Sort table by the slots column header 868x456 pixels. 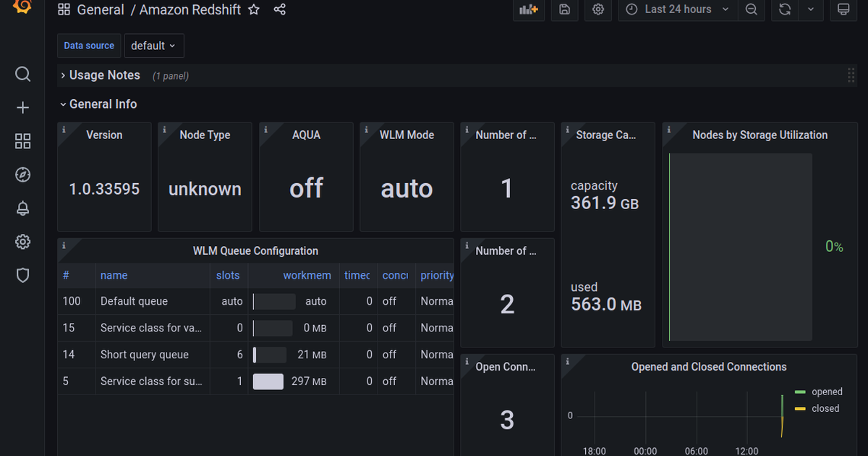228,275
